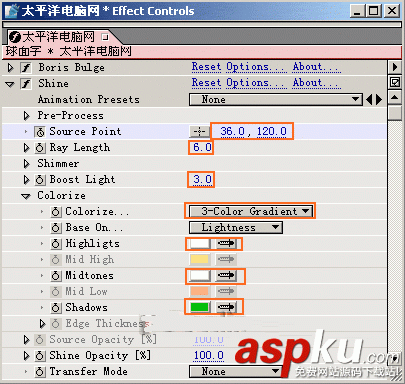The image size is (405, 384).
Task: Expand the Shine Opacity property
Action: pos(26,356)
